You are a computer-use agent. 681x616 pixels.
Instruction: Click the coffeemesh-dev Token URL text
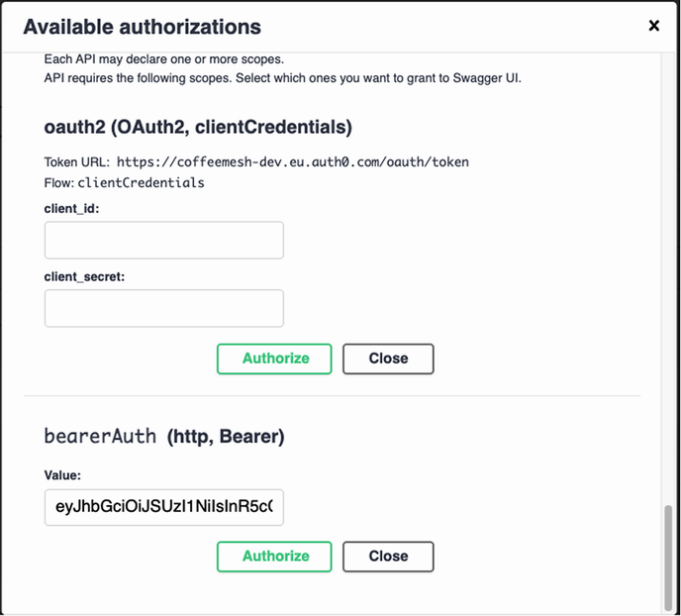[x=293, y=161]
